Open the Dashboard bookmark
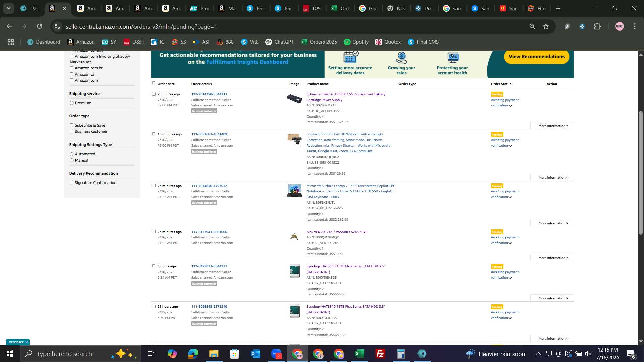This screenshot has height=362, width=644. click(44, 42)
